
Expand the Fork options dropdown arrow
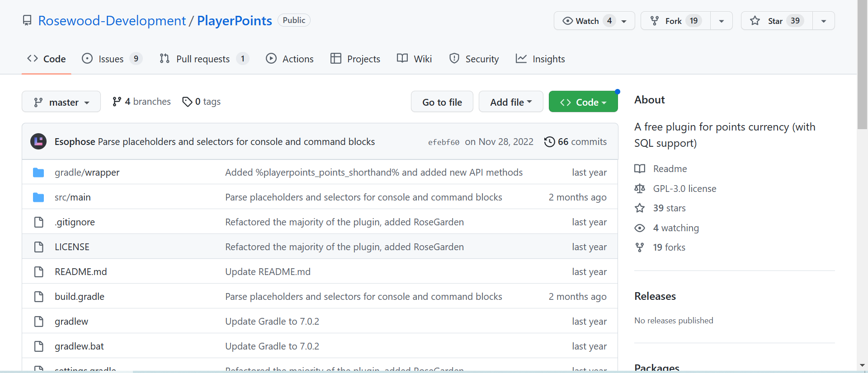(722, 21)
